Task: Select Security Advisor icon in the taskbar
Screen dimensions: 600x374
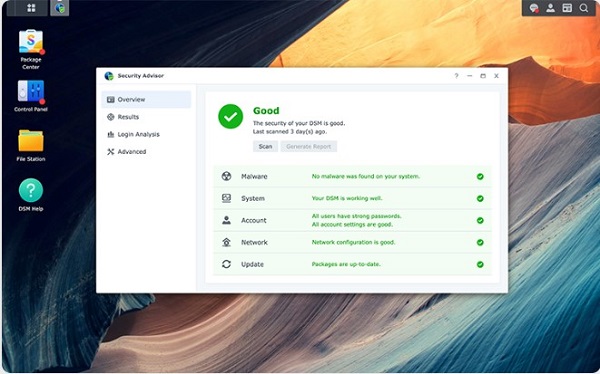Action: [x=60, y=8]
